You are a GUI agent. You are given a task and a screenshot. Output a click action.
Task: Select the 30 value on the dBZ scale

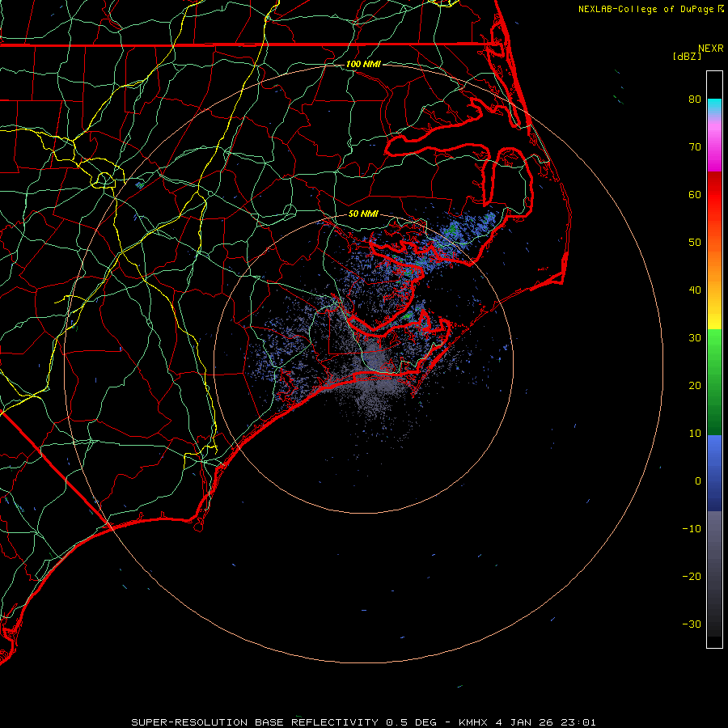coord(695,338)
